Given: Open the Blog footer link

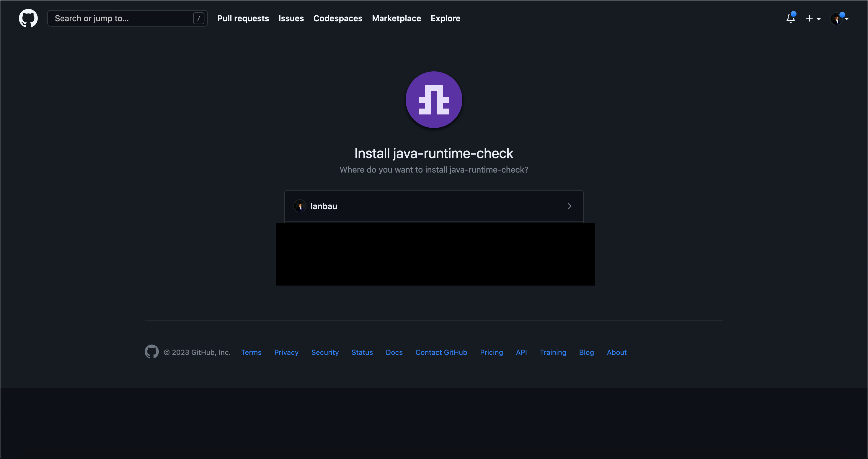Looking at the screenshot, I should click(586, 352).
